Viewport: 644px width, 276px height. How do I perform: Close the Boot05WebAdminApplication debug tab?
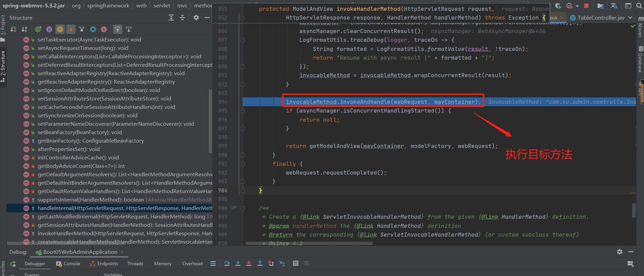pyautogui.click(x=122, y=252)
